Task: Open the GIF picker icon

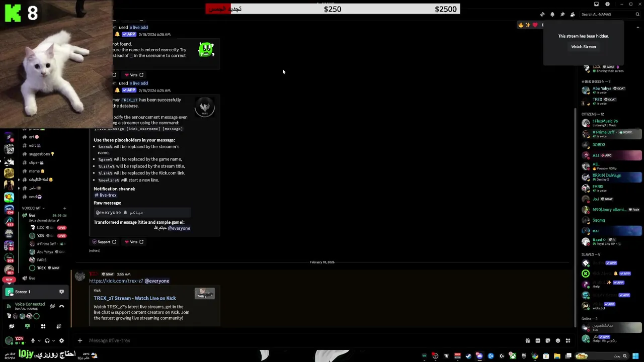Action: (537, 340)
